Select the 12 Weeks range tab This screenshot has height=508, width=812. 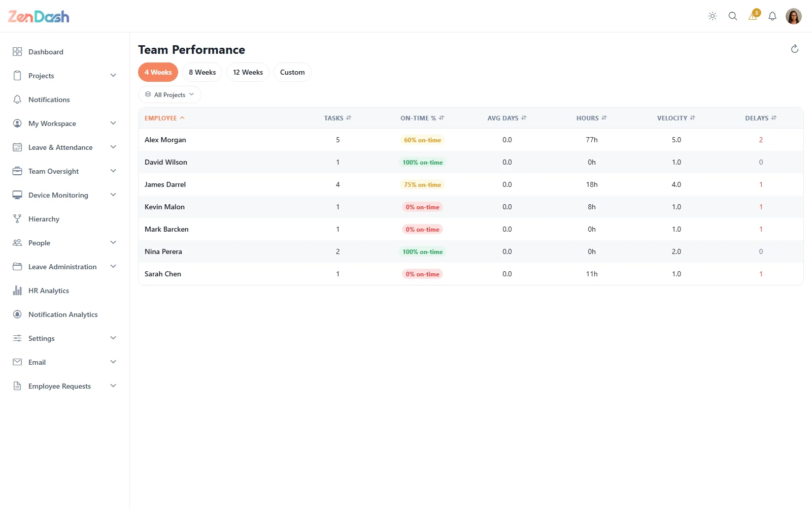tap(248, 72)
